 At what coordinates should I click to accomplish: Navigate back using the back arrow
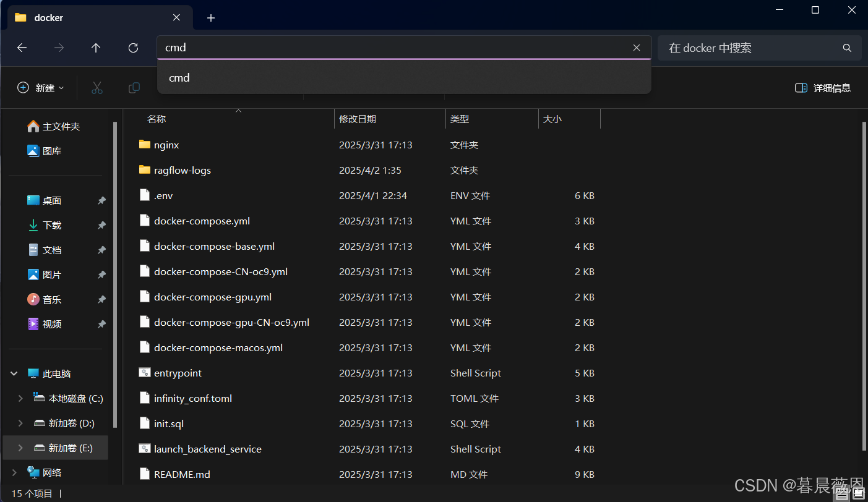tap(22, 48)
